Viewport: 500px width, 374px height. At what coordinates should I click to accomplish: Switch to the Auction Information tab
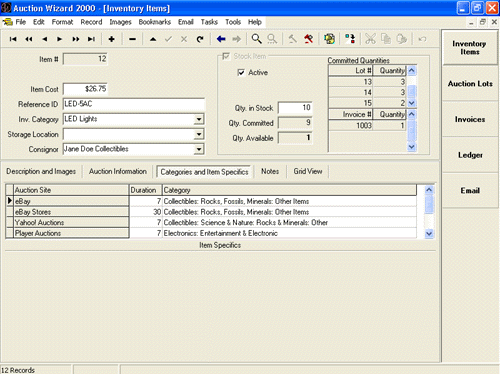click(x=118, y=171)
